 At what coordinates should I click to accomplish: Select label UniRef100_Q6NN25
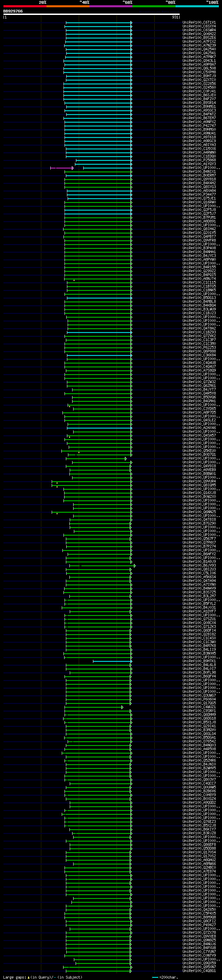[199, 512]
